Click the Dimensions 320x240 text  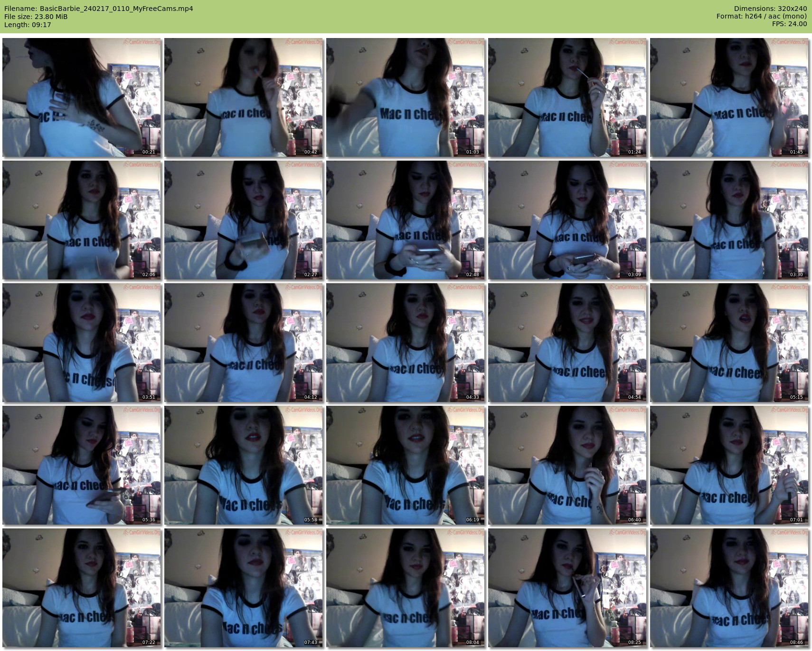[770, 9]
